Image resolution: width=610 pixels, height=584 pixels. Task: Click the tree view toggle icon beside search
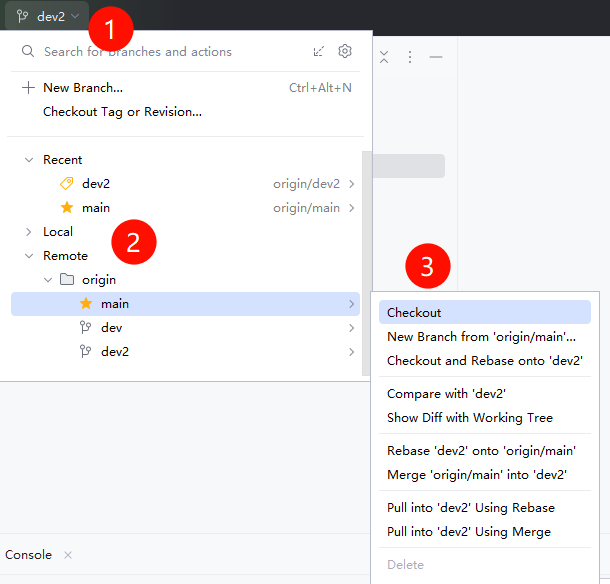click(x=319, y=51)
